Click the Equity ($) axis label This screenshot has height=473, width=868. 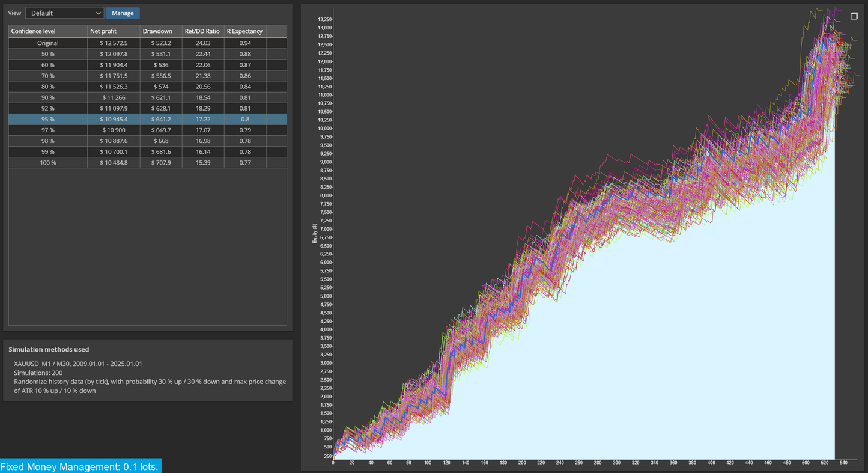(x=315, y=234)
